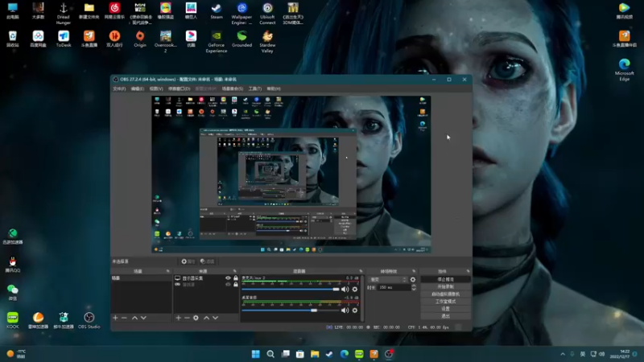Adjust the 时长 duration stepper arrows
644x362 pixels.
click(414, 287)
